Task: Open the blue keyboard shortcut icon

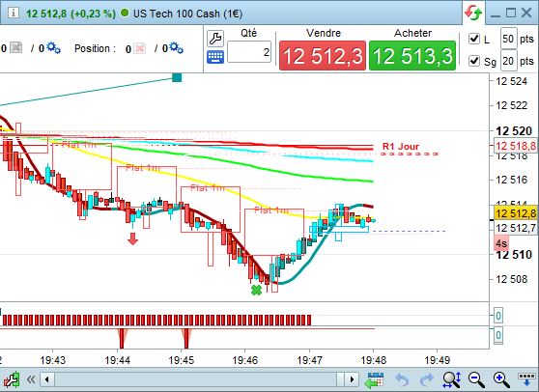Action: 215,57
